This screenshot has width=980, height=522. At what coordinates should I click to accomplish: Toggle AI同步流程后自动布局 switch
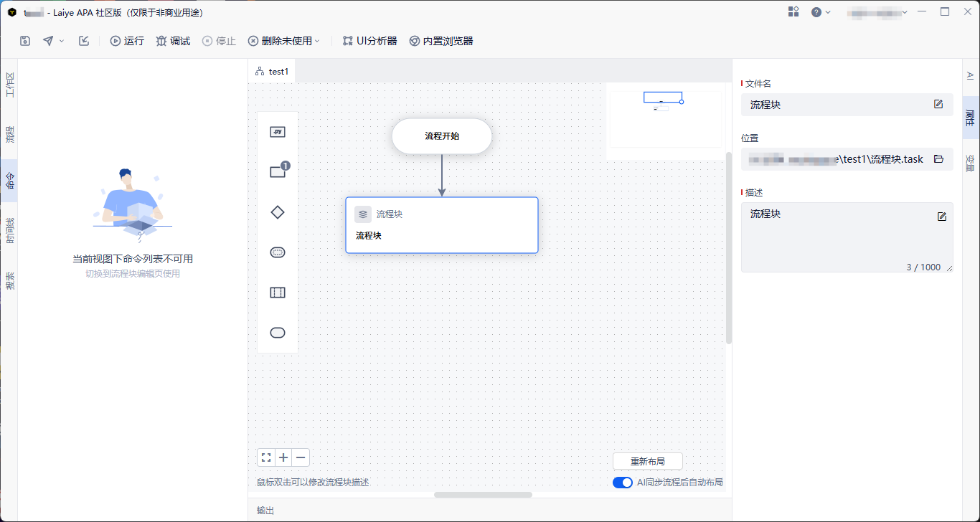pyautogui.click(x=623, y=483)
